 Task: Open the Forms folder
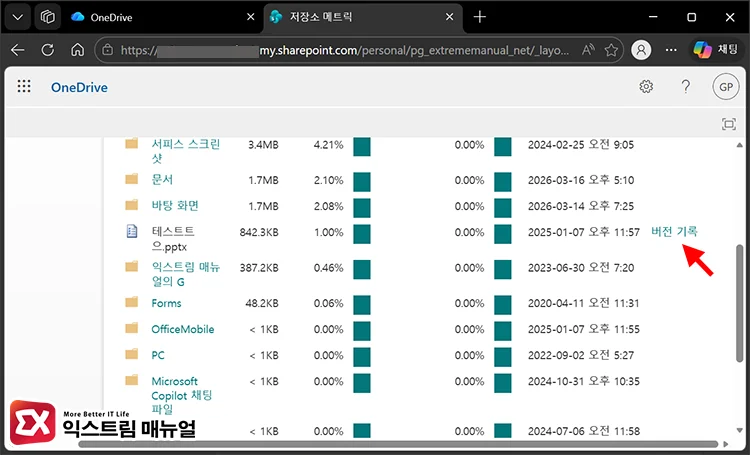[166, 303]
